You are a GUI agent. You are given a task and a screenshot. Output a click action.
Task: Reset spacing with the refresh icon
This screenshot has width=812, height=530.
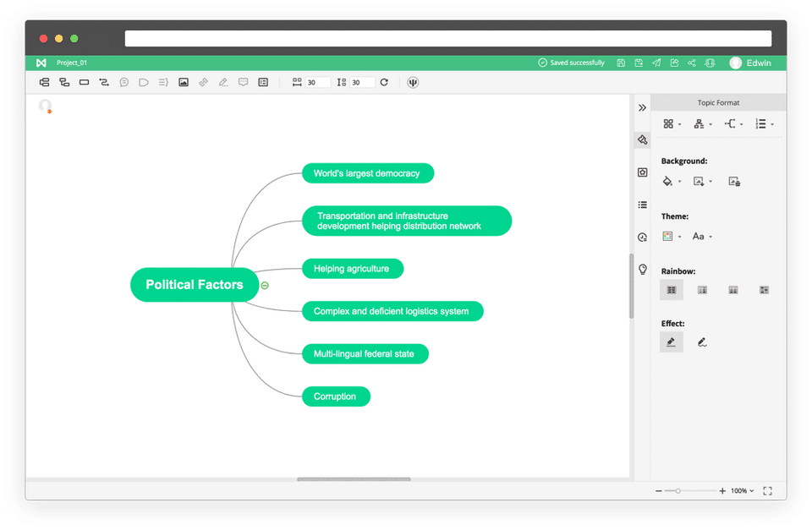pos(384,82)
